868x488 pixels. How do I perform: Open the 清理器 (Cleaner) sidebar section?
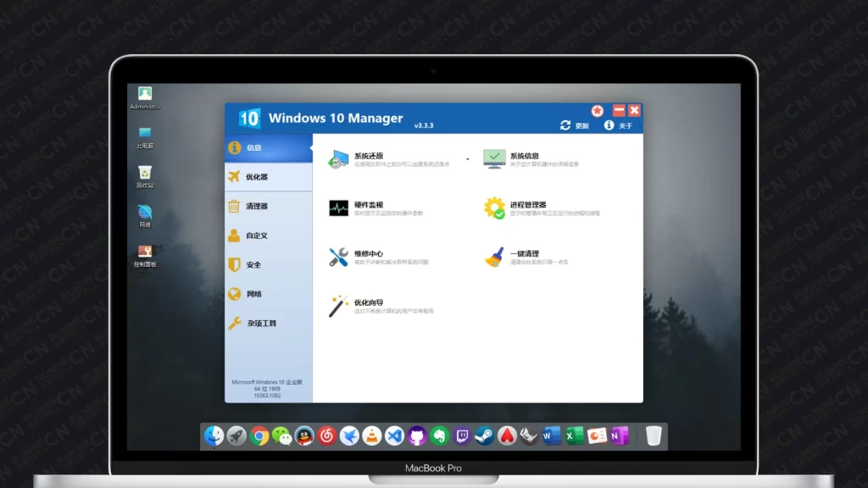[256, 206]
